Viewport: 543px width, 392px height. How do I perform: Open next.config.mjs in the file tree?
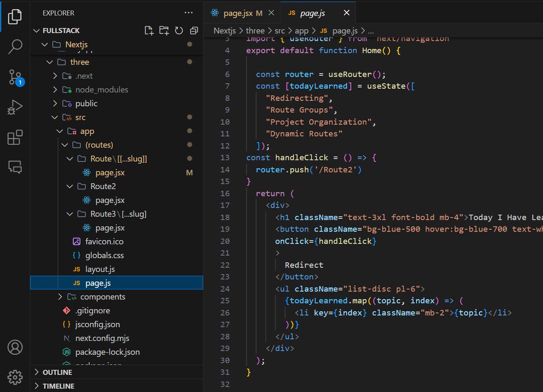pos(116,338)
